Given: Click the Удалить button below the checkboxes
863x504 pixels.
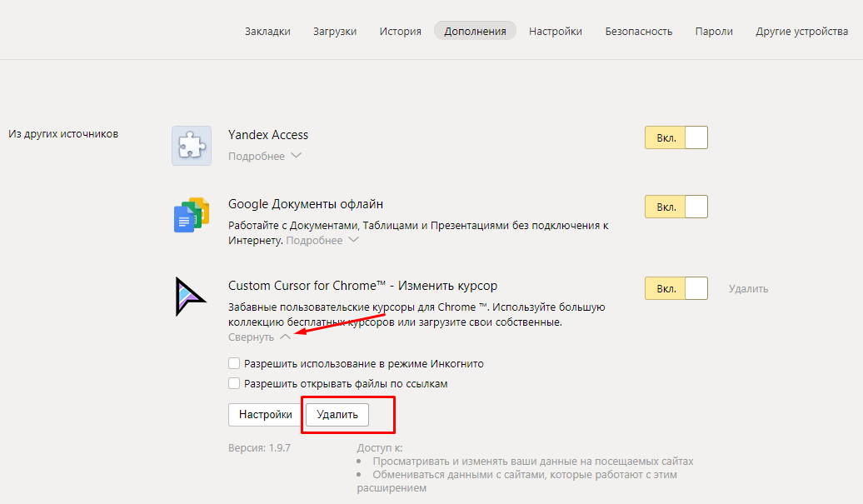Looking at the screenshot, I should click(x=337, y=415).
